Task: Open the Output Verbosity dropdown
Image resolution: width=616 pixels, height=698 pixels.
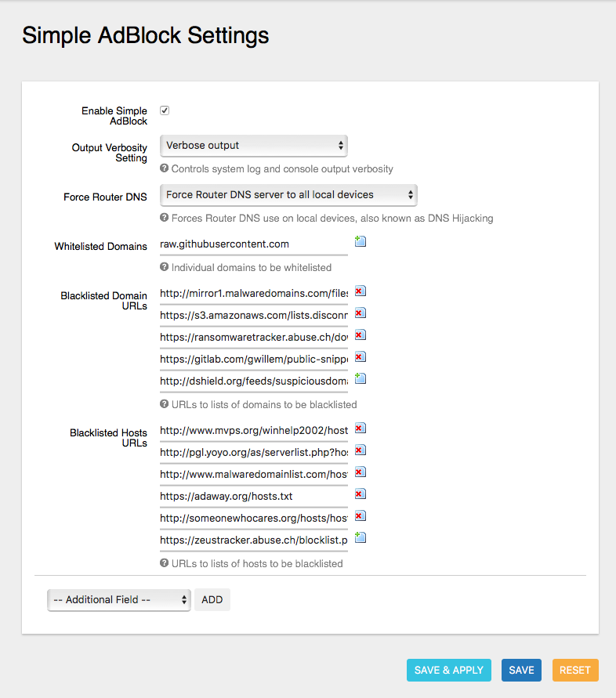Action: [x=253, y=146]
